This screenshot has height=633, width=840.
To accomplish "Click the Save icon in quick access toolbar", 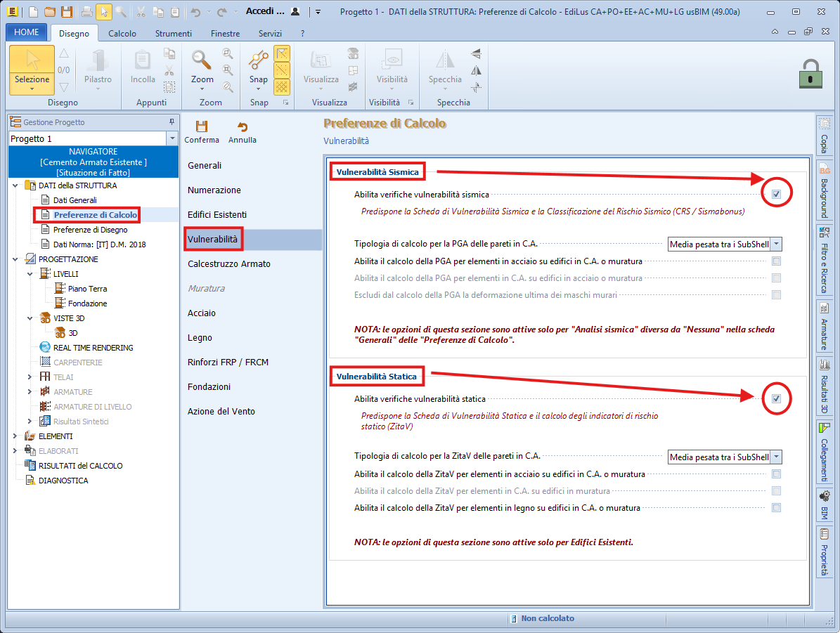I will (x=66, y=12).
